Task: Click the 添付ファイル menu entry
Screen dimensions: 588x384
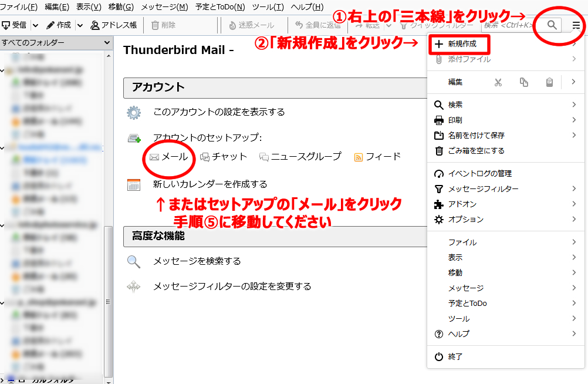Action: [x=505, y=59]
